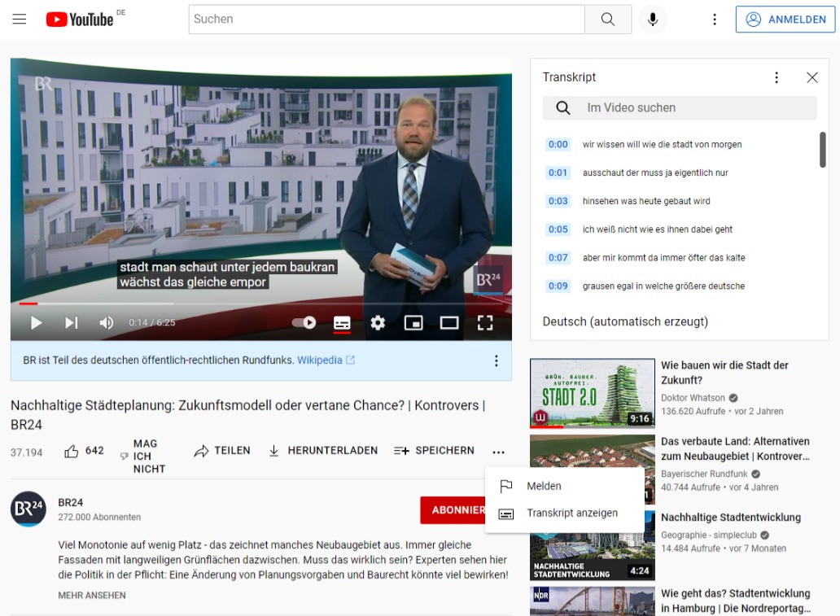Open 'Wie geht das? Stadtentwicklung' video
Viewport: 840px width, 616px height.
pyautogui.click(x=736, y=601)
